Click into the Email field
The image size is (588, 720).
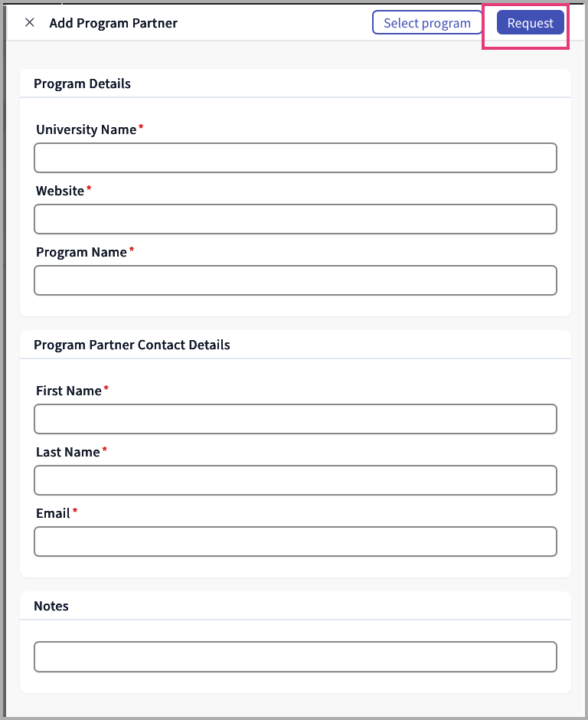(x=295, y=542)
